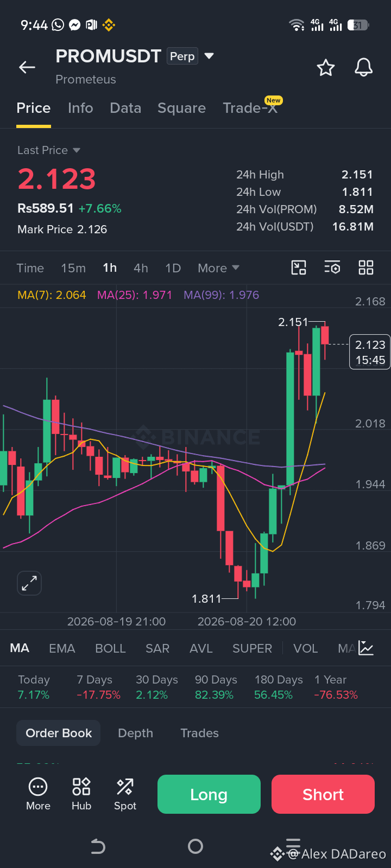Tap Android home navigation button

click(x=195, y=846)
